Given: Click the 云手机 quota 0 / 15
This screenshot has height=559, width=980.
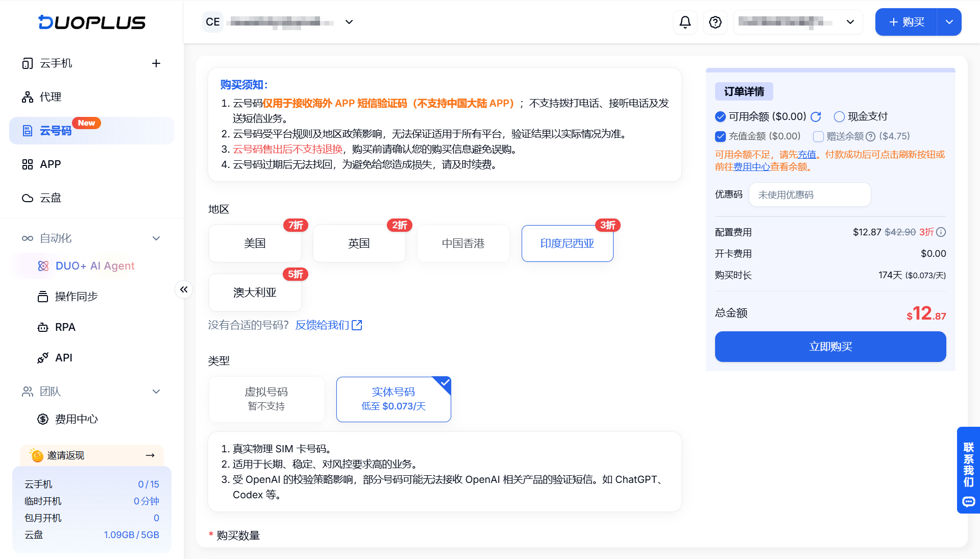Looking at the screenshot, I should click(x=149, y=484).
